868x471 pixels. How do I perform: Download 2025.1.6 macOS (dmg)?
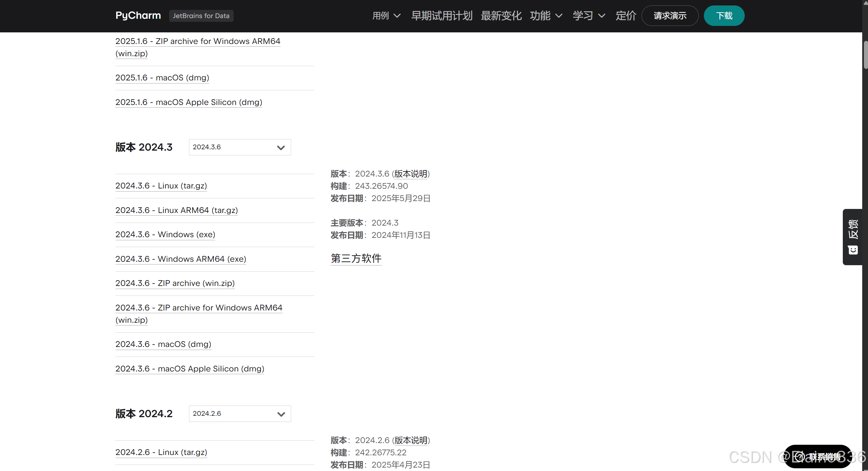[x=162, y=78]
